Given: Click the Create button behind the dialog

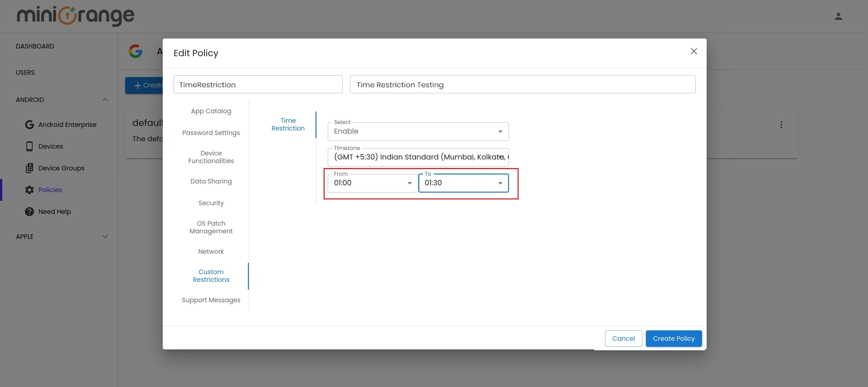Looking at the screenshot, I should coord(144,85).
